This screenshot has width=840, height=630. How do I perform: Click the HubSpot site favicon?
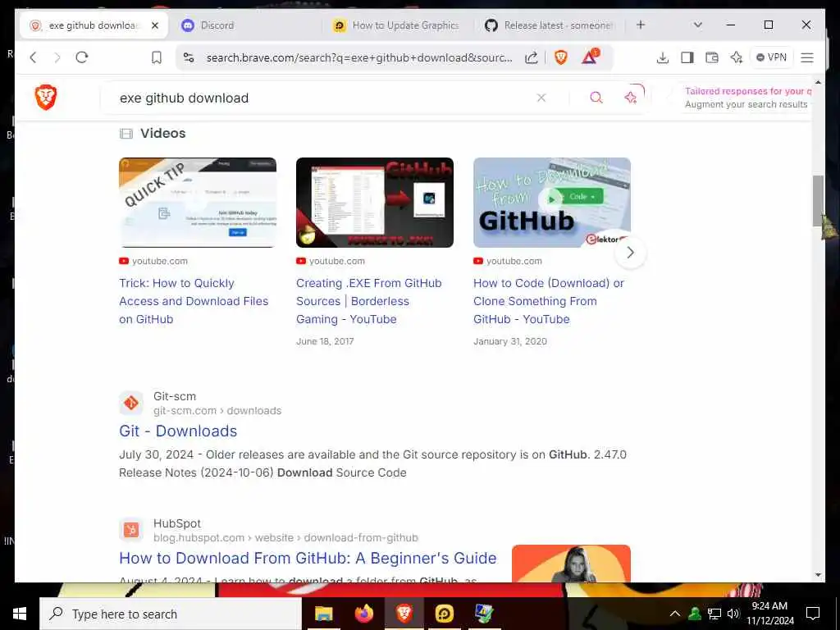[x=131, y=530]
